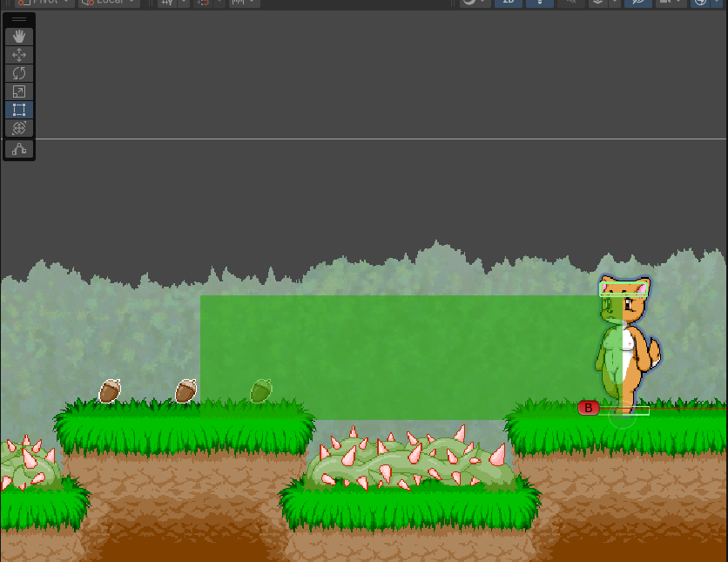Select the Rect transform tool
Image resolution: width=728 pixels, height=562 pixels.
19,110
